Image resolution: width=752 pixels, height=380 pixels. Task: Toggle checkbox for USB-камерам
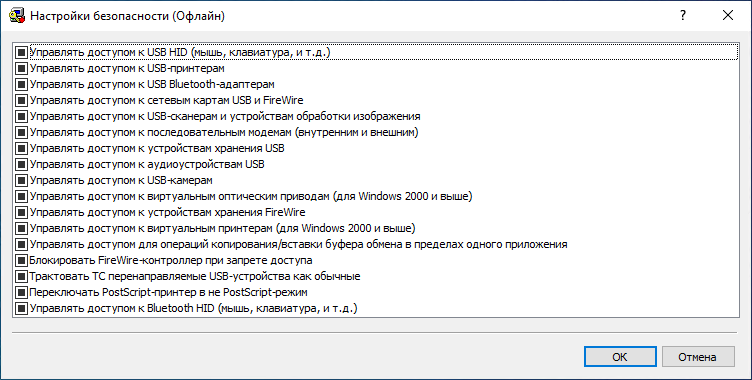point(22,180)
